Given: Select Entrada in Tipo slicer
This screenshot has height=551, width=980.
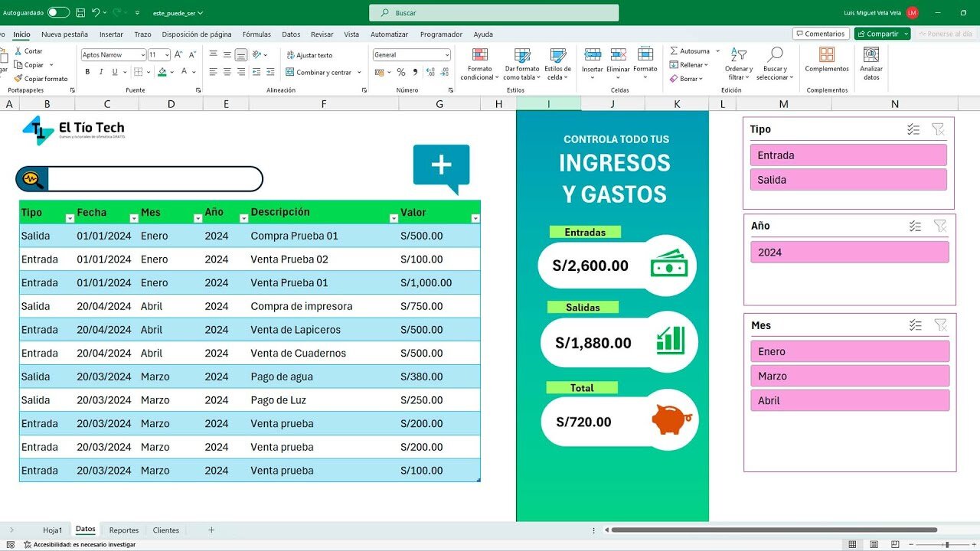Looking at the screenshot, I should (848, 155).
